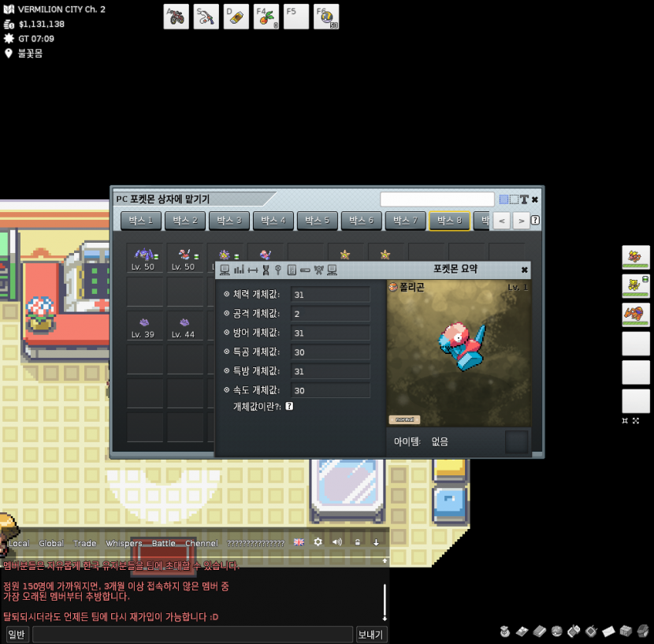The width and height of the screenshot is (654, 644).
Task: Click the PC box search field
Action: 437,199
